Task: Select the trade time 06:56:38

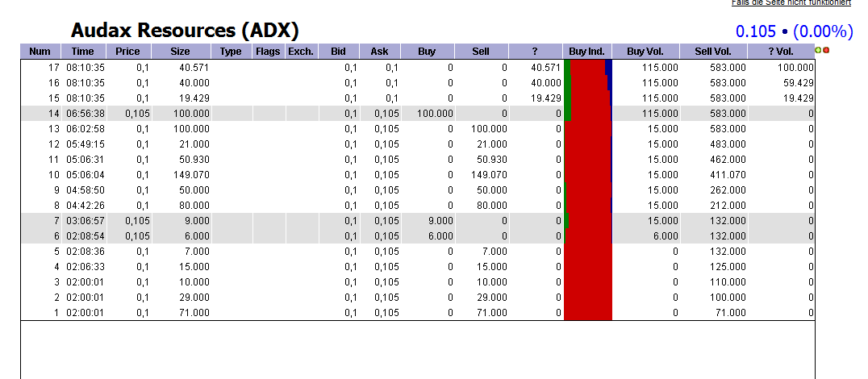Action: (86, 114)
